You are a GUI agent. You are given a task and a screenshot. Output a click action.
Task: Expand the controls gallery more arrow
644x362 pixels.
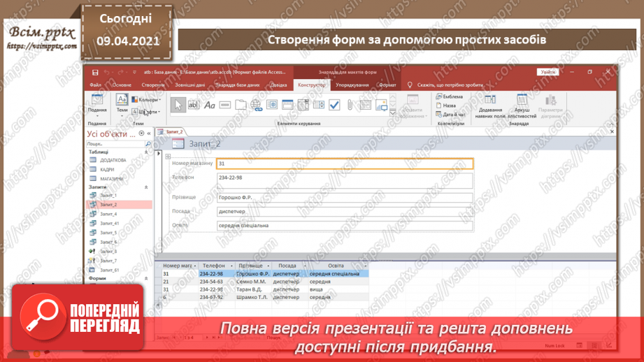[x=393, y=112]
